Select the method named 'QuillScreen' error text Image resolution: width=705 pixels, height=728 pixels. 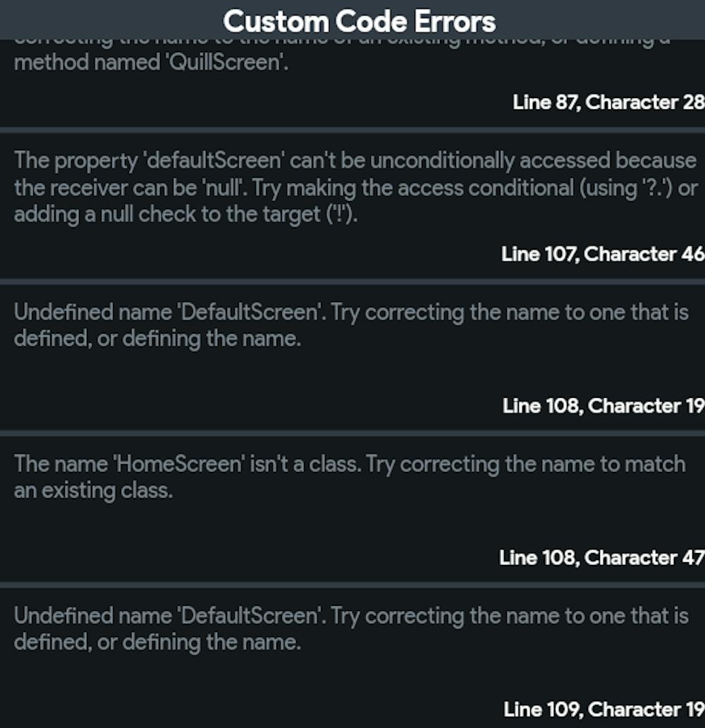[x=151, y=63]
